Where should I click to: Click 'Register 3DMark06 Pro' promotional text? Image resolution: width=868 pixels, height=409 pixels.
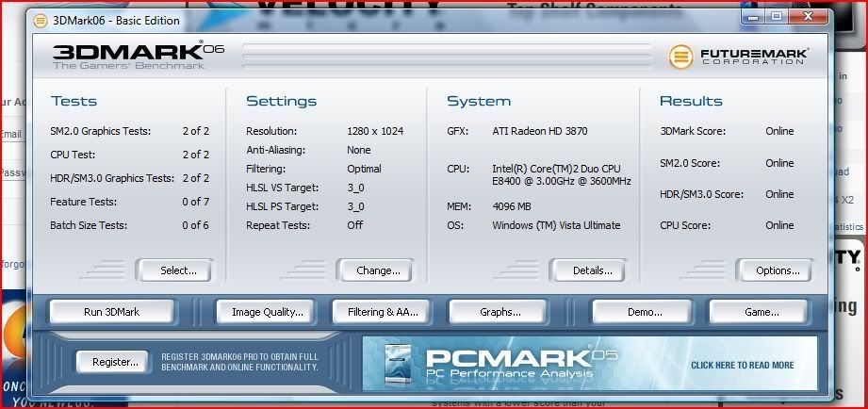coord(239,362)
